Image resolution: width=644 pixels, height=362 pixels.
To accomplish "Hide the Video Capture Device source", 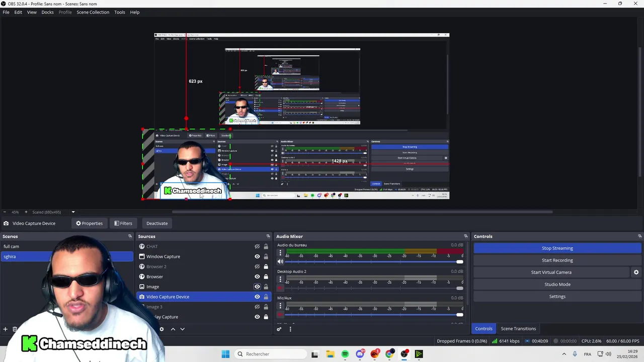I will pos(257,297).
